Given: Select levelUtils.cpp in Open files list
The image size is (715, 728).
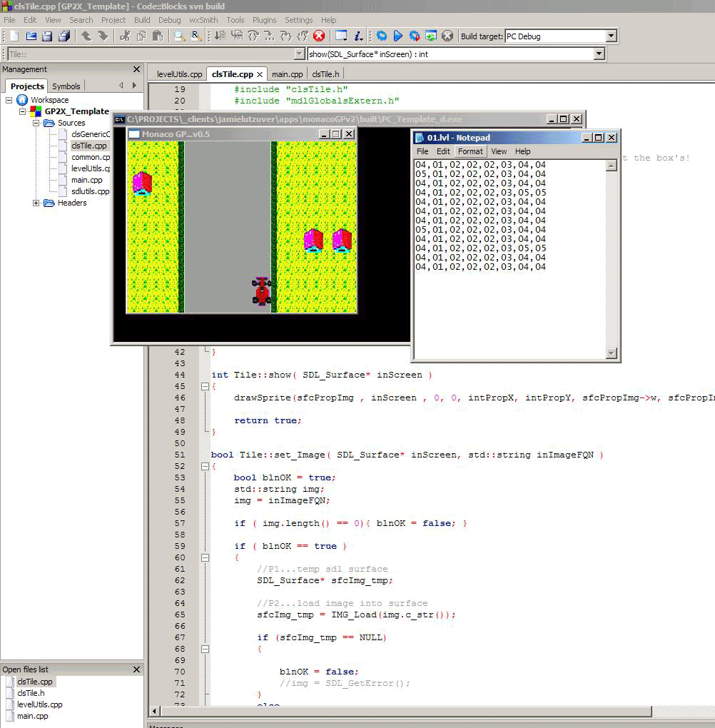Looking at the screenshot, I should click(40, 704).
